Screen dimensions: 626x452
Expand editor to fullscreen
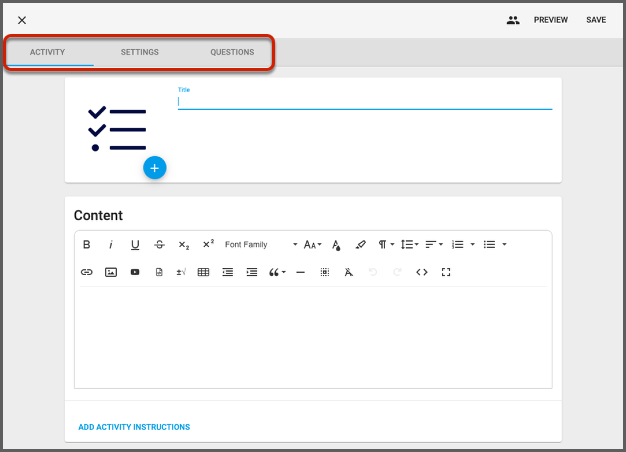point(446,272)
